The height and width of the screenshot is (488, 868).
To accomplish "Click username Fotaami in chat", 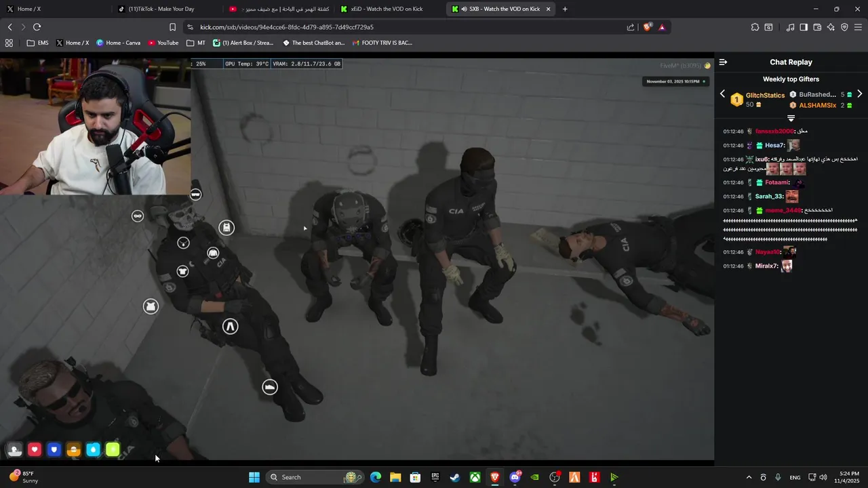I will tap(777, 182).
